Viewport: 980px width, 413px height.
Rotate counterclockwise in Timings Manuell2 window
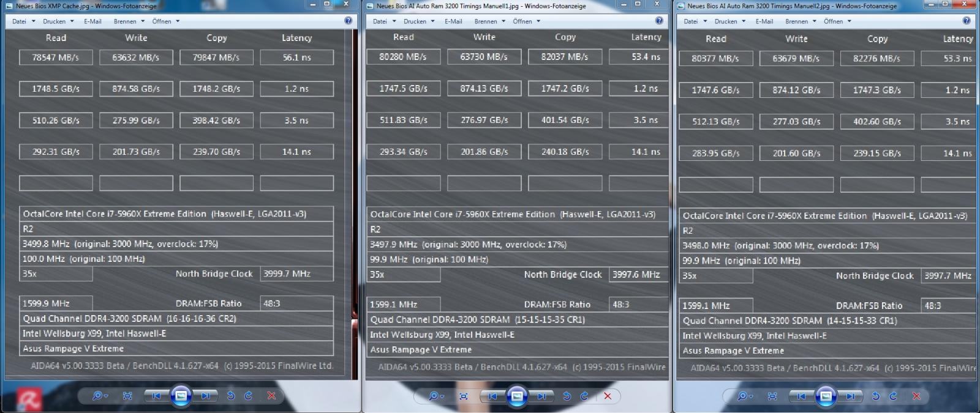pyautogui.click(x=876, y=396)
